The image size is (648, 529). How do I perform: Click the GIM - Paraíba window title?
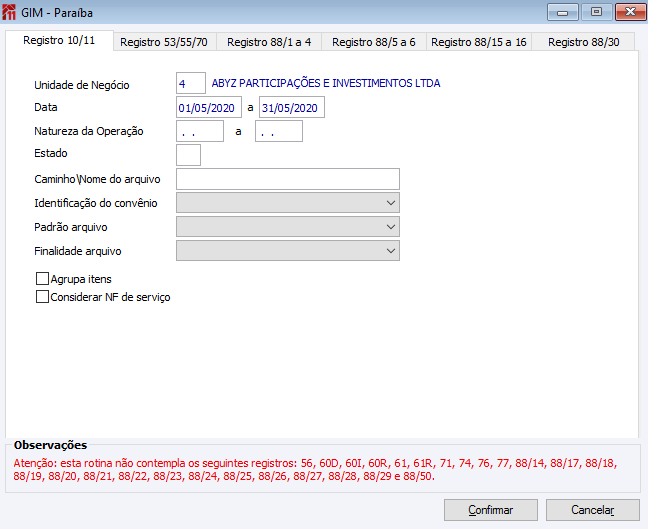(57, 13)
